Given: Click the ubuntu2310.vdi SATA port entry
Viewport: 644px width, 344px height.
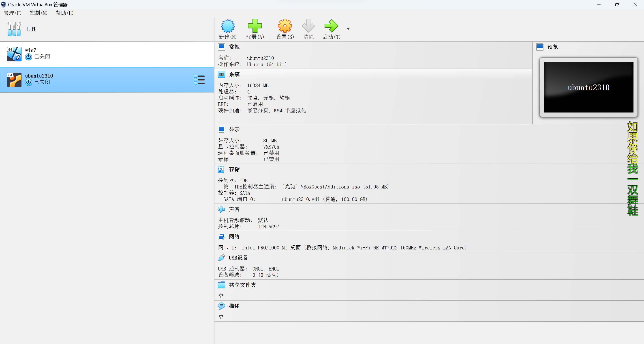Looking at the screenshot, I should 325,199.
